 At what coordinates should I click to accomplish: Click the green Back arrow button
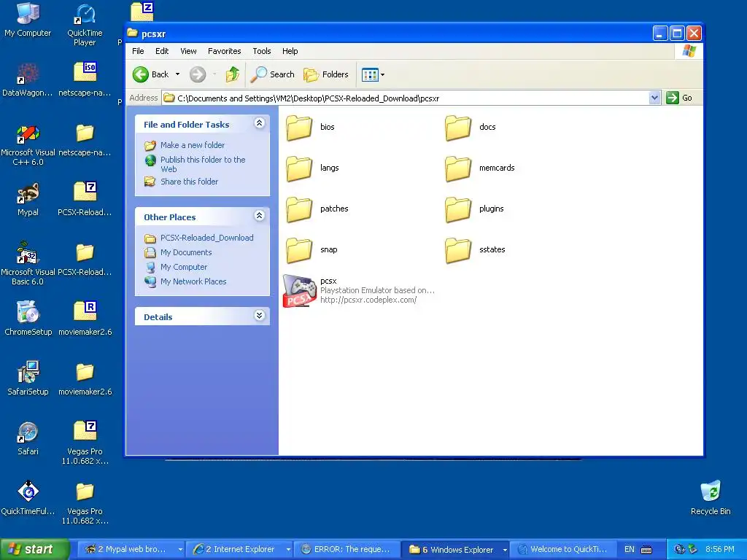point(141,74)
